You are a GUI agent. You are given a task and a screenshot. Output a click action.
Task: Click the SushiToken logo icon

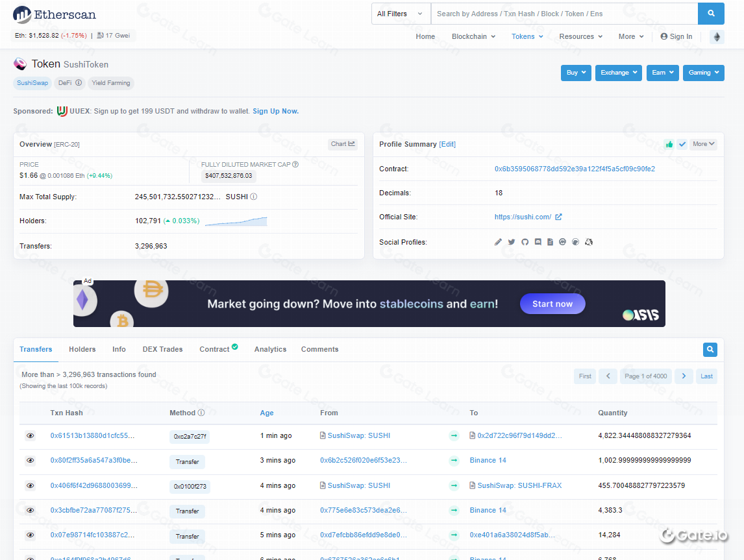(x=20, y=64)
